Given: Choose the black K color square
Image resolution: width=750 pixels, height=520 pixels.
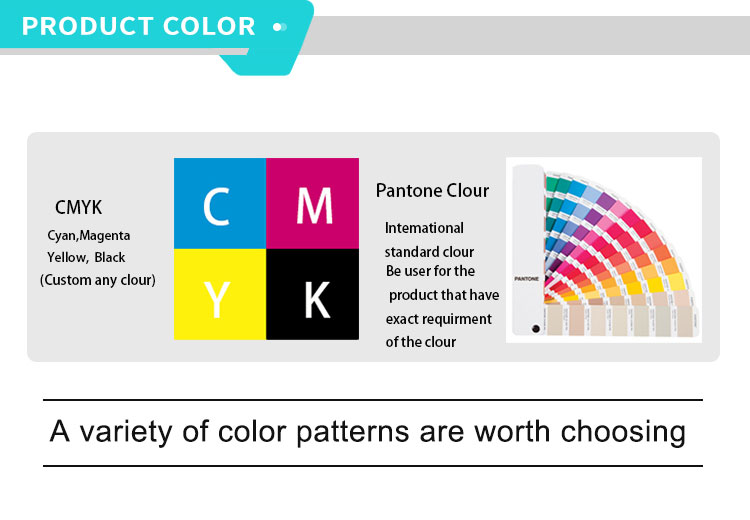Looking at the screenshot, I should (x=312, y=294).
